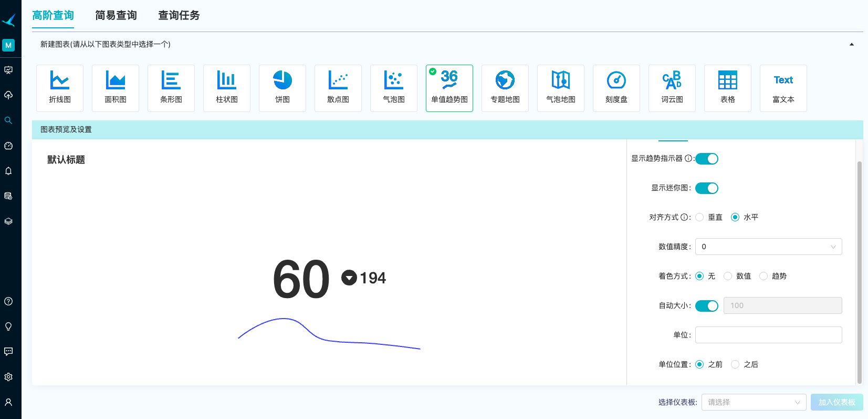868x419 pixels.
Task: Collapse the 新建图表 section arrow
Action: click(x=852, y=44)
